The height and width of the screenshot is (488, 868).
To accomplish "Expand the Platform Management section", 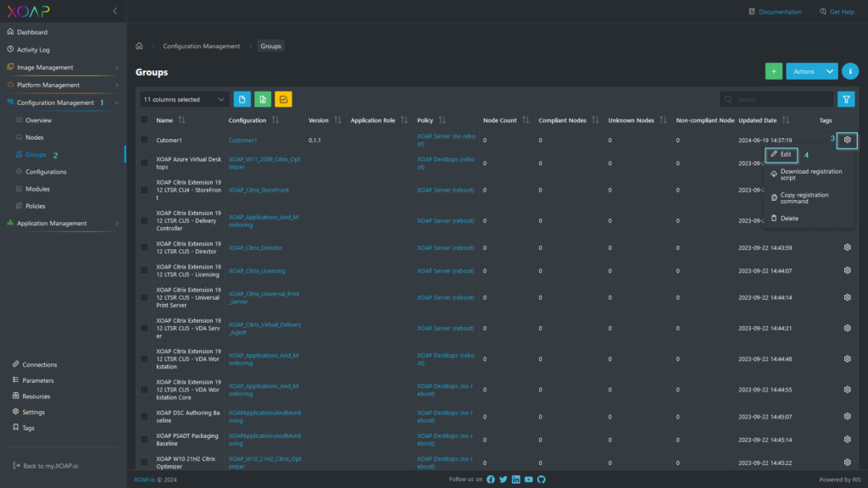I will coord(63,86).
